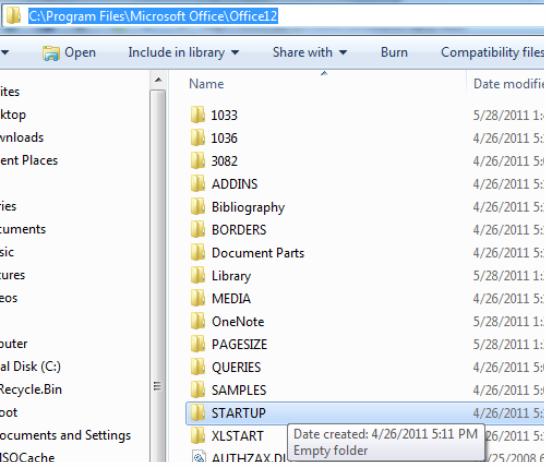Select the Recycle.Bin tree item

pyautogui.click(x=31, y=389)
